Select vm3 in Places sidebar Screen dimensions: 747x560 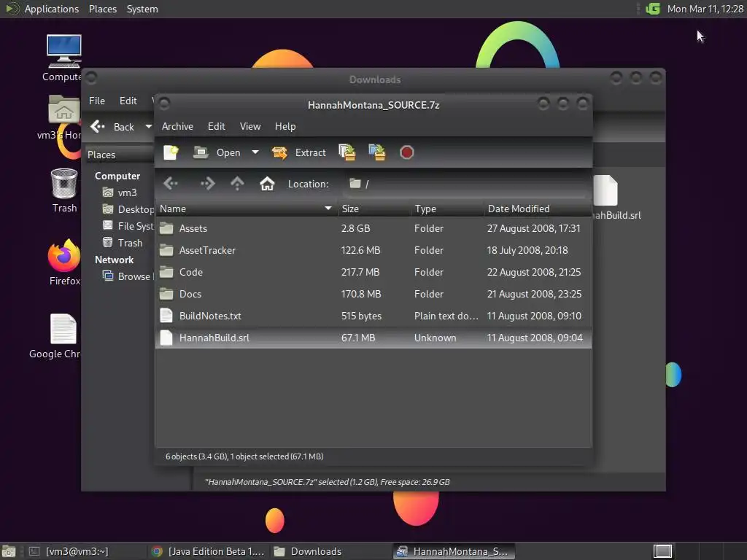pos(127,192)
